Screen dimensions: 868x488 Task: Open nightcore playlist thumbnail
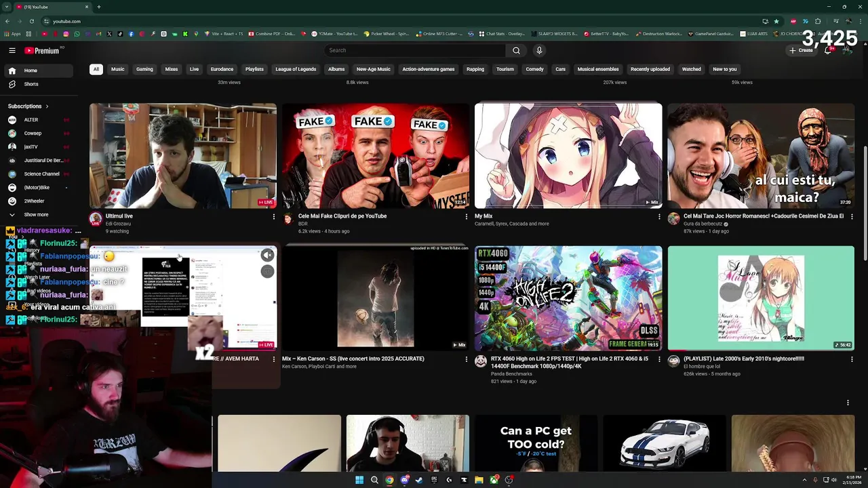coord(761,298)
